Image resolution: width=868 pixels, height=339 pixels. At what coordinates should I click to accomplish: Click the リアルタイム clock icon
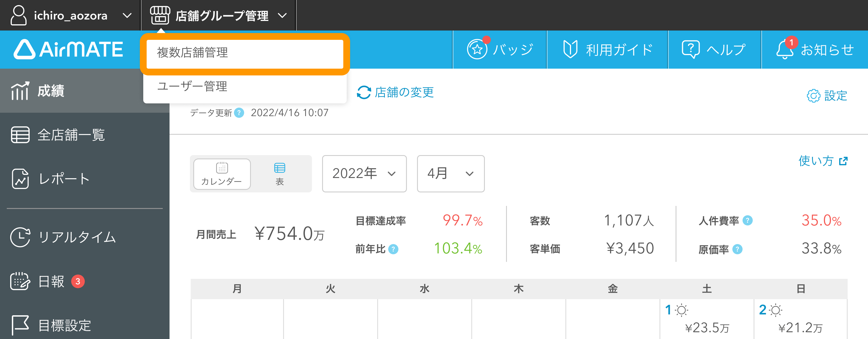(x=20, y=237)
